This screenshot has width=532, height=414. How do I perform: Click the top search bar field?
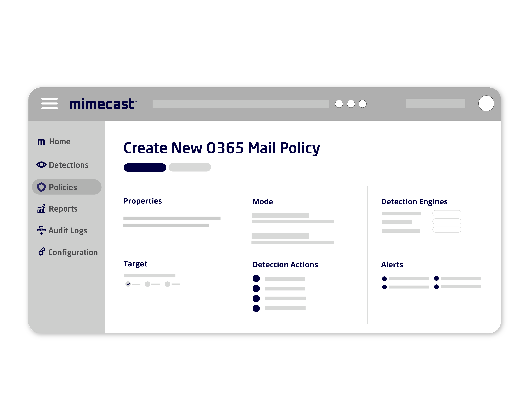241,104
